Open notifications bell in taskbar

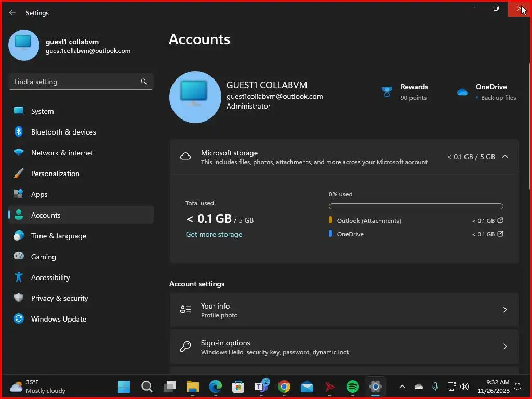pos(518,387)
